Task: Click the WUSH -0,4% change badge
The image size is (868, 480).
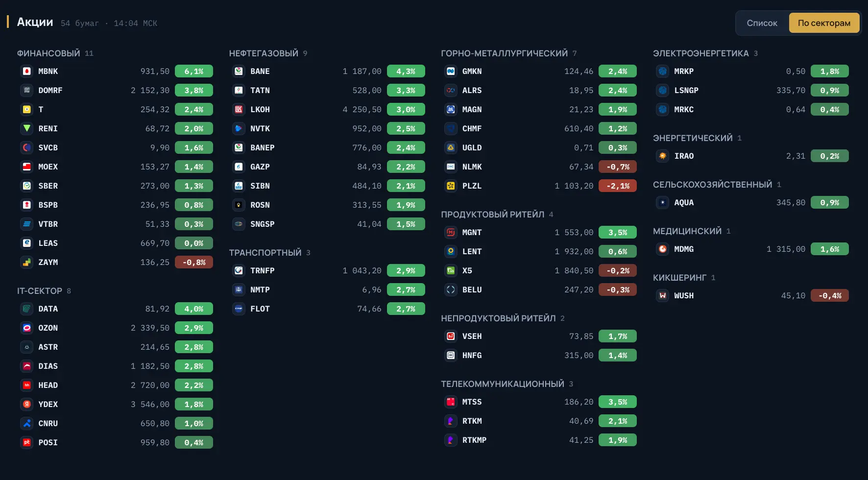Action: click(x=830, y=296)
